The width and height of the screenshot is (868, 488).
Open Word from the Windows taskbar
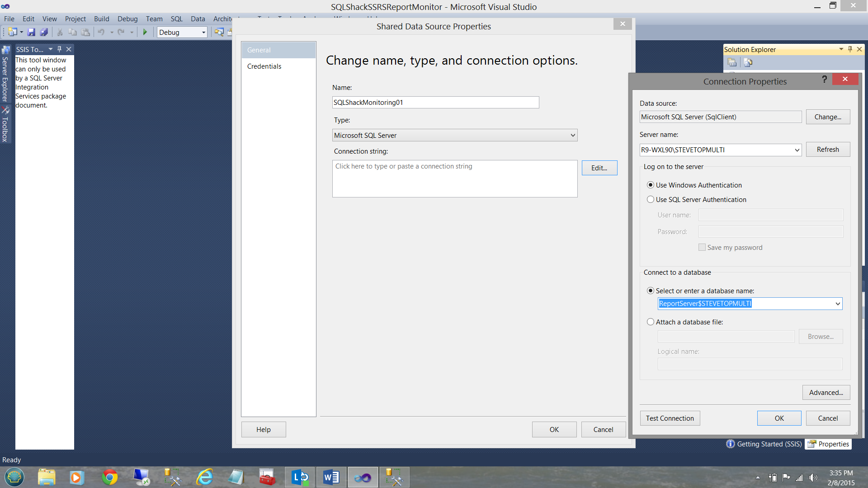pos(331,477)
